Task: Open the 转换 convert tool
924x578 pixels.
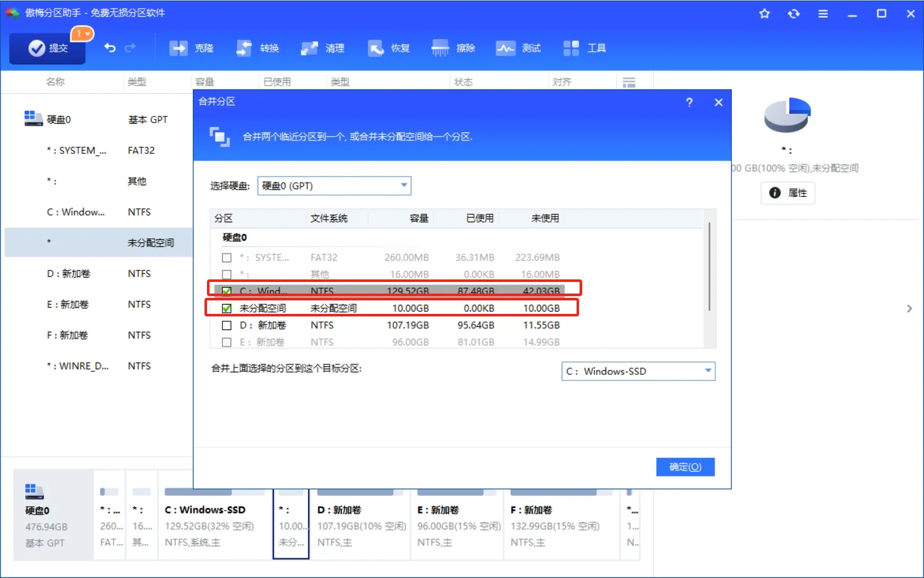Action: (257, 48)
